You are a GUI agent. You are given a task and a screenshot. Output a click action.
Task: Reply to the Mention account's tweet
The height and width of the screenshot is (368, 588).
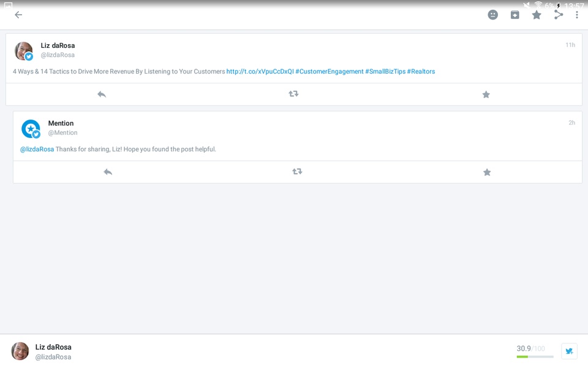108,172
